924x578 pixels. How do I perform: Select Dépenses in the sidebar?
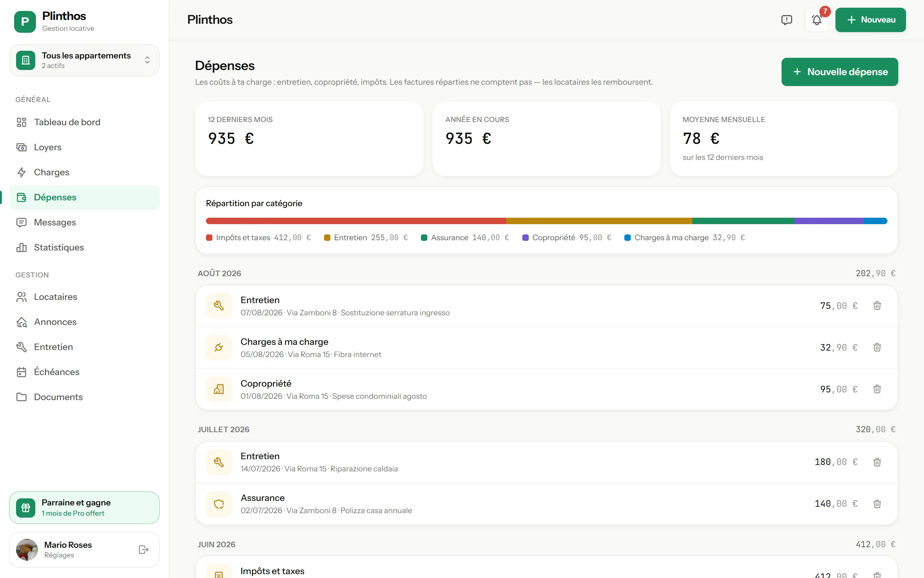point(84,197)
